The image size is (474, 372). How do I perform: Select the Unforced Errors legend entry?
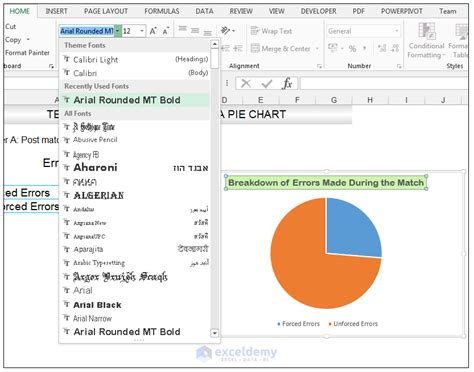[353, 324]
